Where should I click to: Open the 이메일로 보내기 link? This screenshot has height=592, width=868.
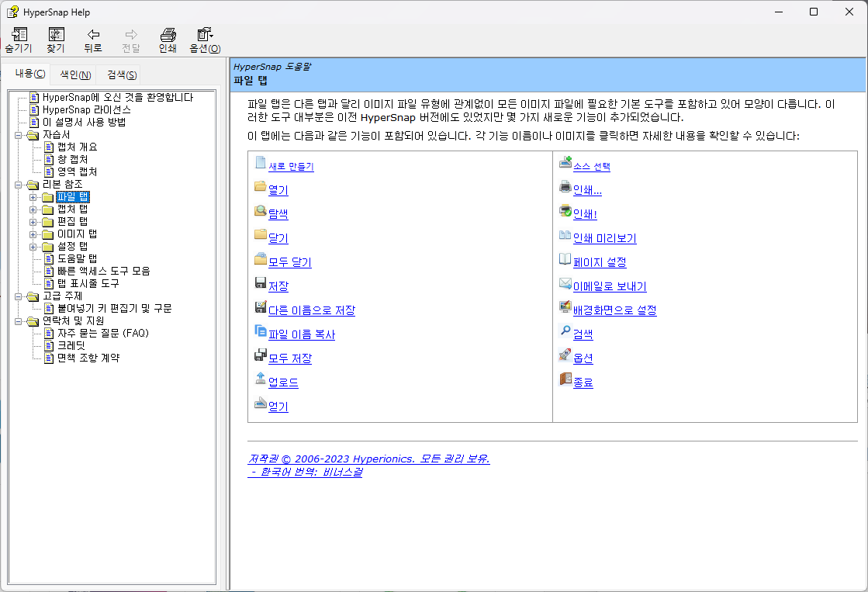(610, 286)
